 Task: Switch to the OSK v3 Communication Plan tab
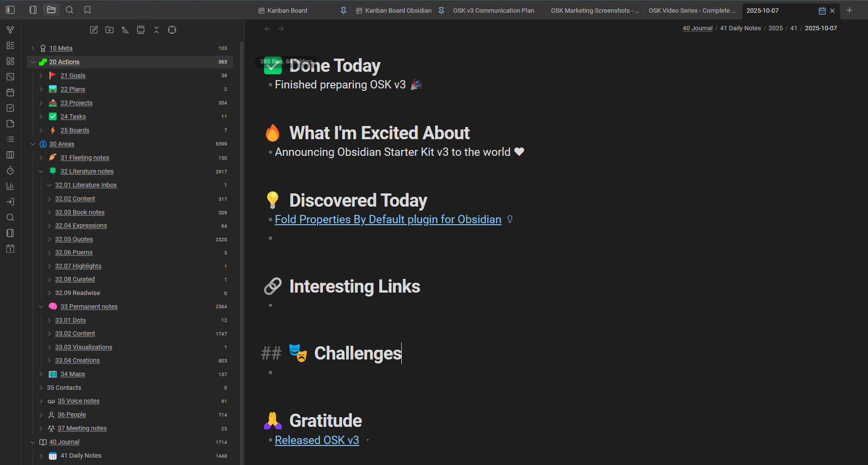[x=494, y=11]
